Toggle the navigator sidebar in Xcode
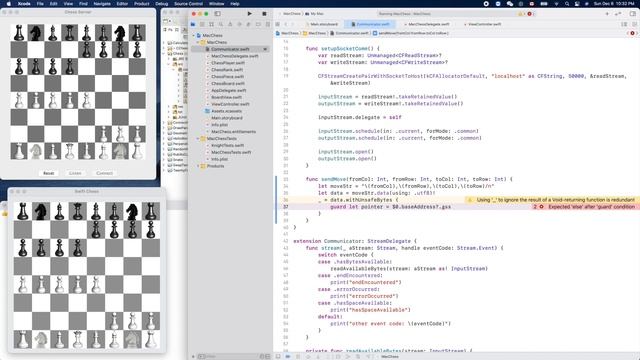640x360 pixels. tap(218, 13)
